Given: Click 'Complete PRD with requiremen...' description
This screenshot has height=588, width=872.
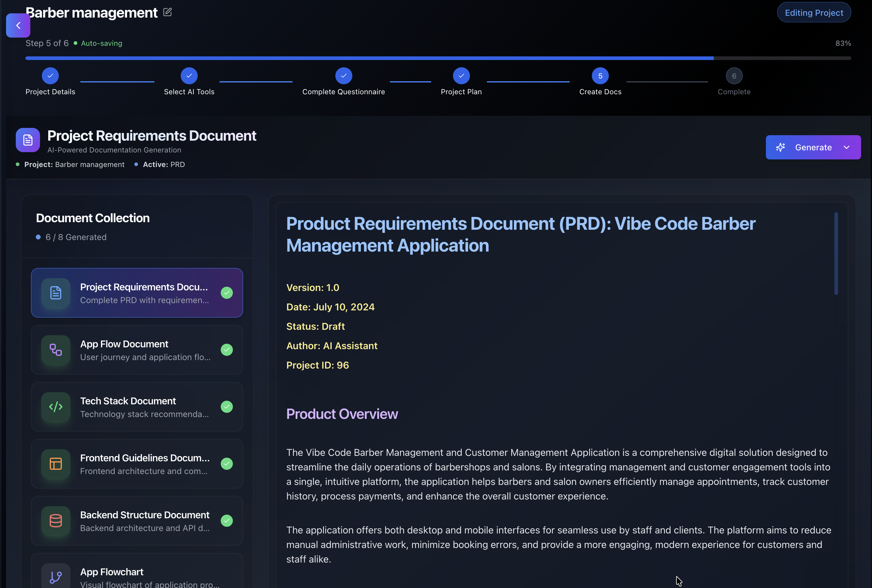Looking at the screenshot, I should (145, 300).
